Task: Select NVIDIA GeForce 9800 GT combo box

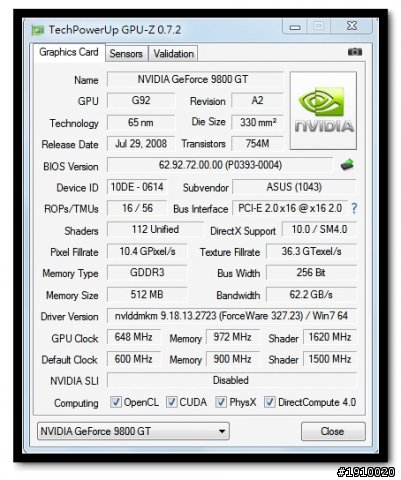Action: [133, 431]
